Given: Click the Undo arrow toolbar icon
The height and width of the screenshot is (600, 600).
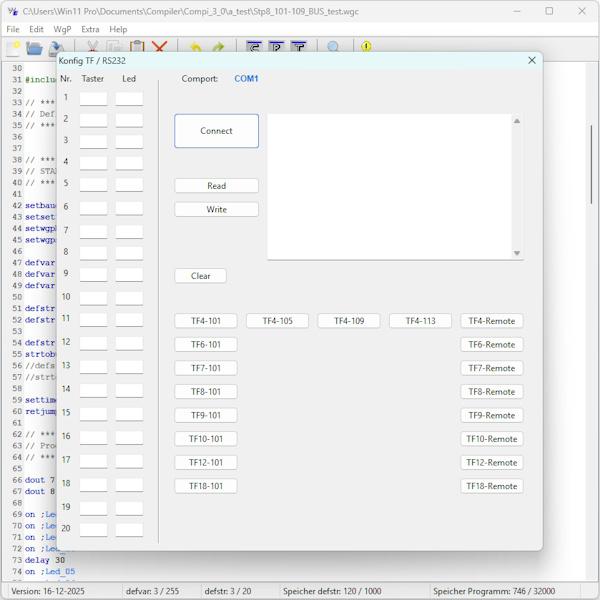Looking at the screenshot, I should click(x=195, y=47).
